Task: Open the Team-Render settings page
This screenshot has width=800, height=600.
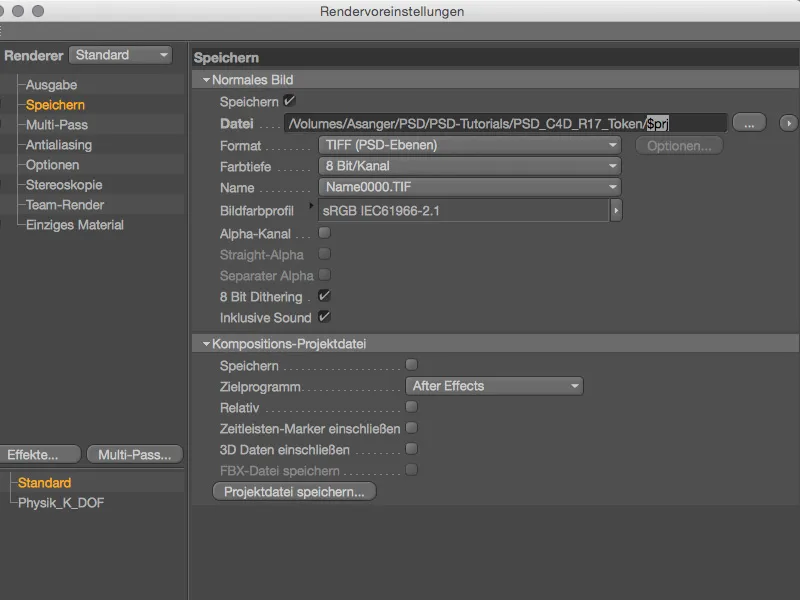Action: coord(65,205)
